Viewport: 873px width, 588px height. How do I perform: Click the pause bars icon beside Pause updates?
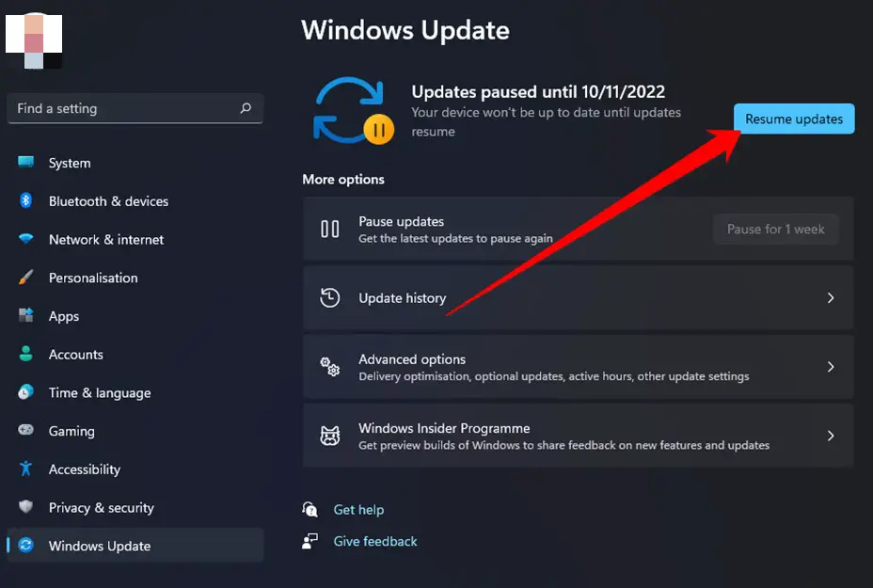point(329,229)
